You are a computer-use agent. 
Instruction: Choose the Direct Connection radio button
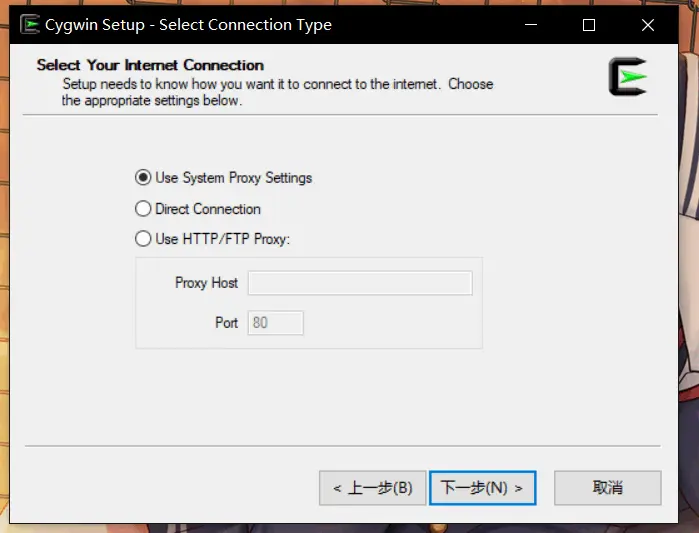click(x=143, y=209)
